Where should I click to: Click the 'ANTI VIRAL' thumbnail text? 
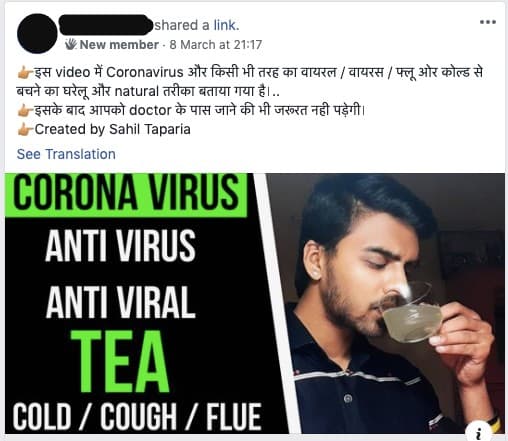tap(121, 302)
